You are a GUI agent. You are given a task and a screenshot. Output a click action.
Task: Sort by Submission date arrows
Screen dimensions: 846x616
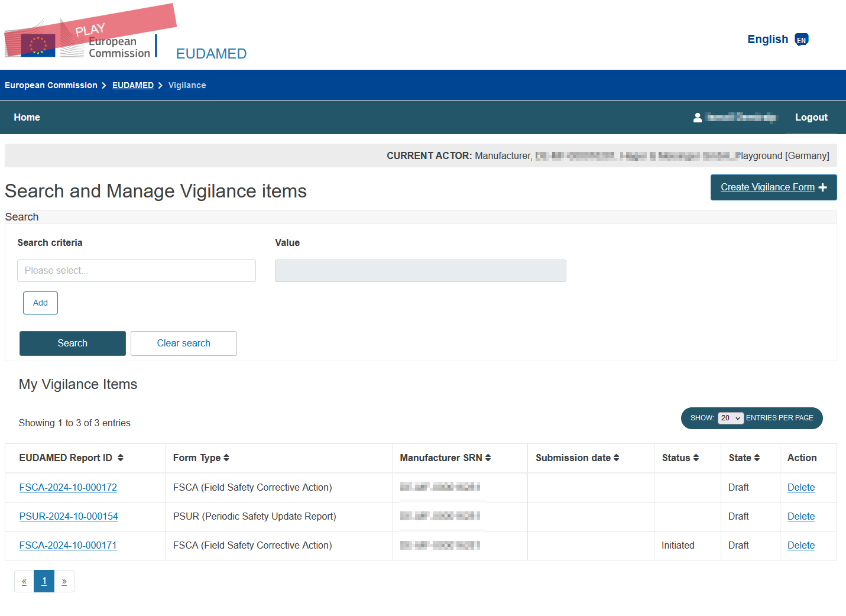(x=617, y=458)
